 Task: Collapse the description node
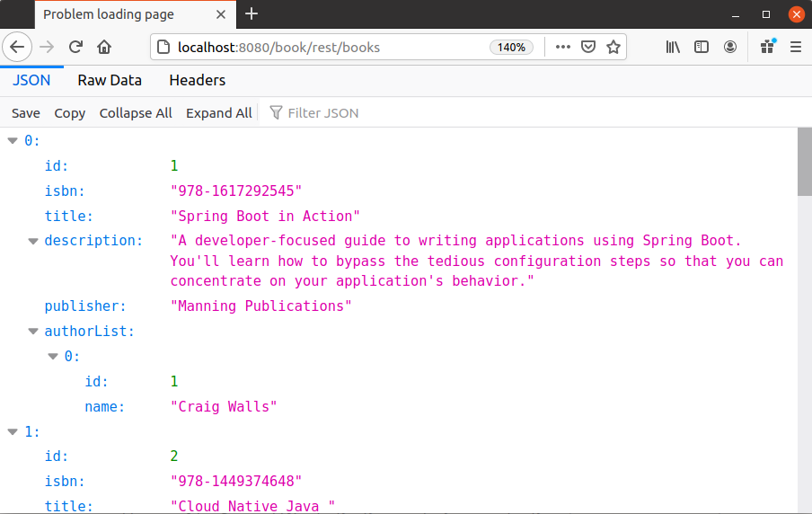click(33, 241)
